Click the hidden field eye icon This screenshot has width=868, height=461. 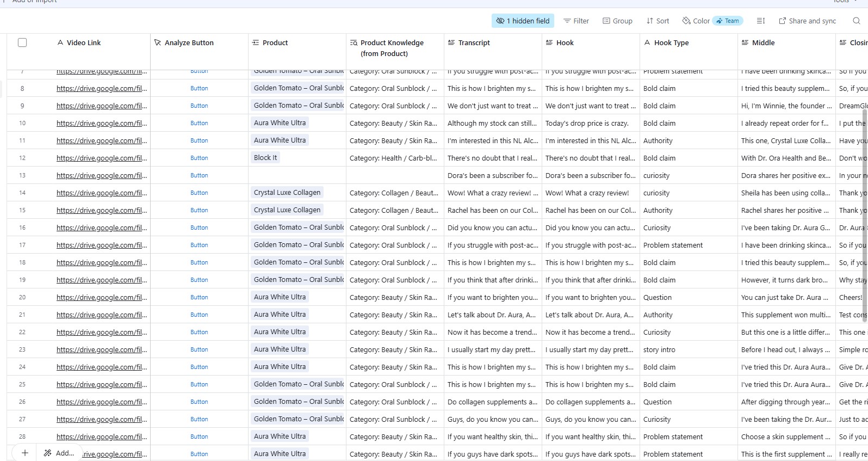click(x=500, y=21)
